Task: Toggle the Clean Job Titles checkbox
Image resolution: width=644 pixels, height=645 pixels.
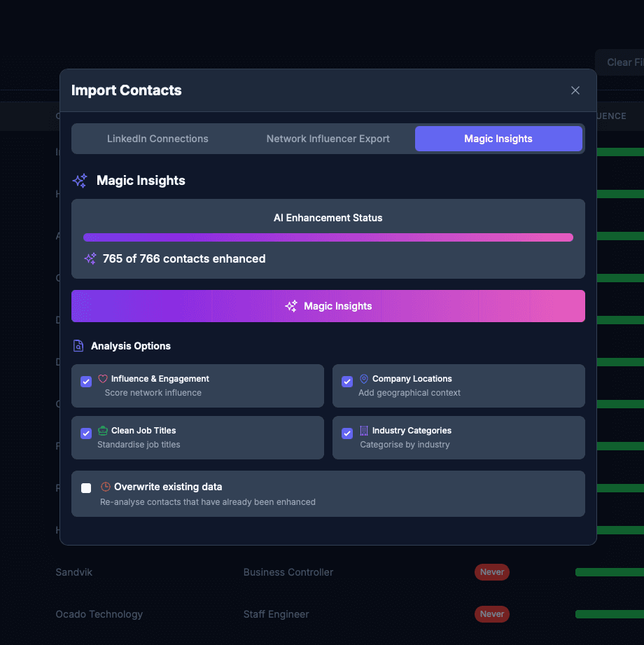Action: pyautogui.click(x=86, y=434)
